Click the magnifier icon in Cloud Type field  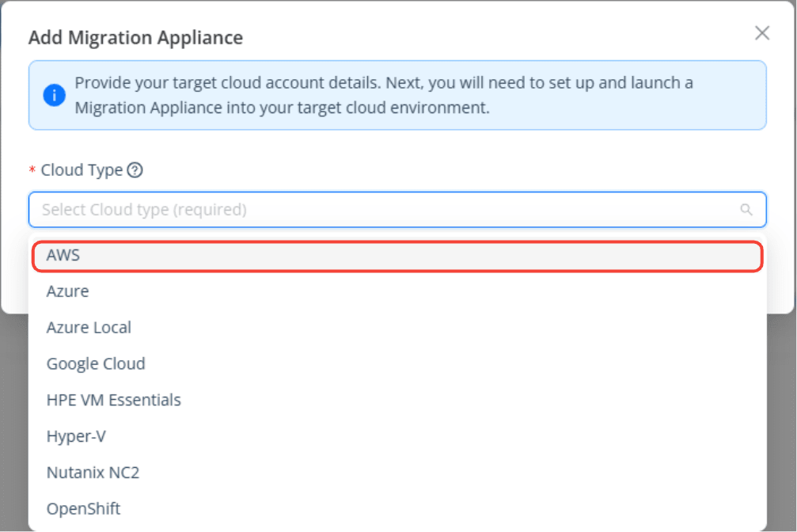pyautogui.click(x=746, y=210)
